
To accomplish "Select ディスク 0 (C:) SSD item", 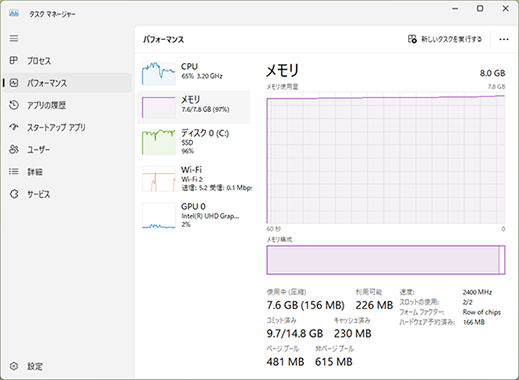I will pyautogui.click(x=193, y=142).
